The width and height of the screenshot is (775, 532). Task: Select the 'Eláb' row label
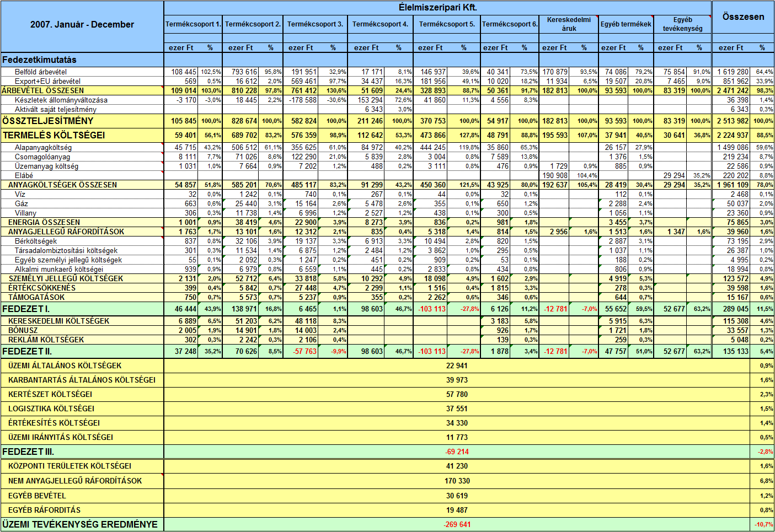click(24, 176)
